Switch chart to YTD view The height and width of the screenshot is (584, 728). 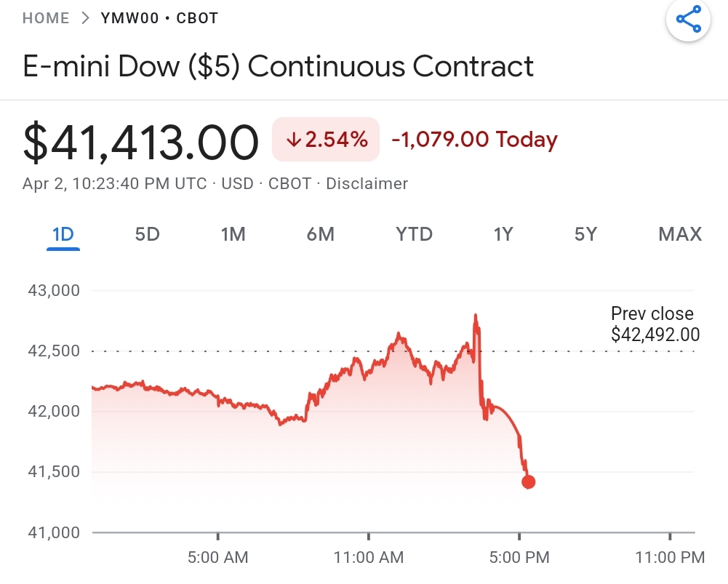coord(414,234)
